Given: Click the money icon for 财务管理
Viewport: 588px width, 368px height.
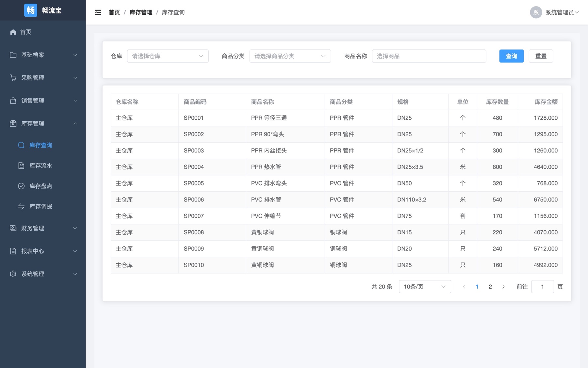Looking at the screenshot, I should (13, 228).
